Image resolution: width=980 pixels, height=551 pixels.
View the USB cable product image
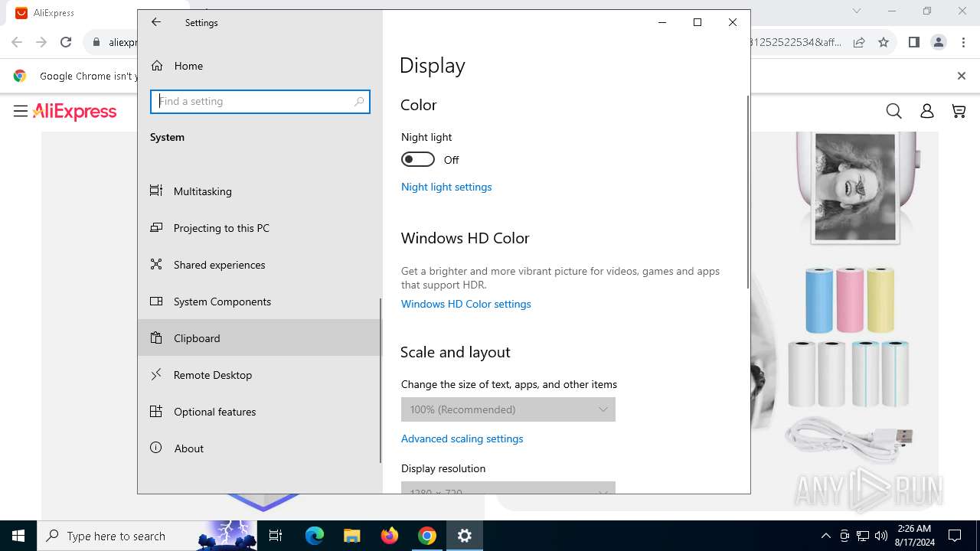[x=849, y=438]
